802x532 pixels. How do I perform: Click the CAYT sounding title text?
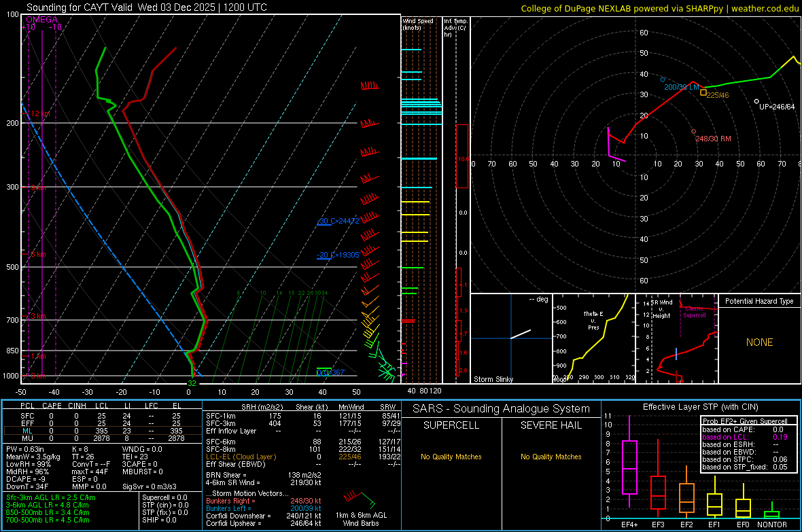tap(146, 7)
